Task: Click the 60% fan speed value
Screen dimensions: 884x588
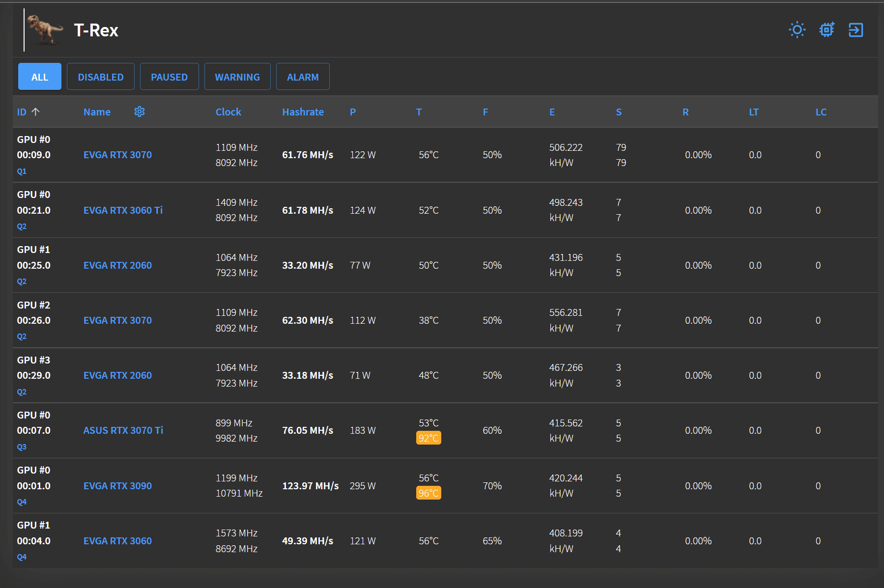Action: click(492, 430)
